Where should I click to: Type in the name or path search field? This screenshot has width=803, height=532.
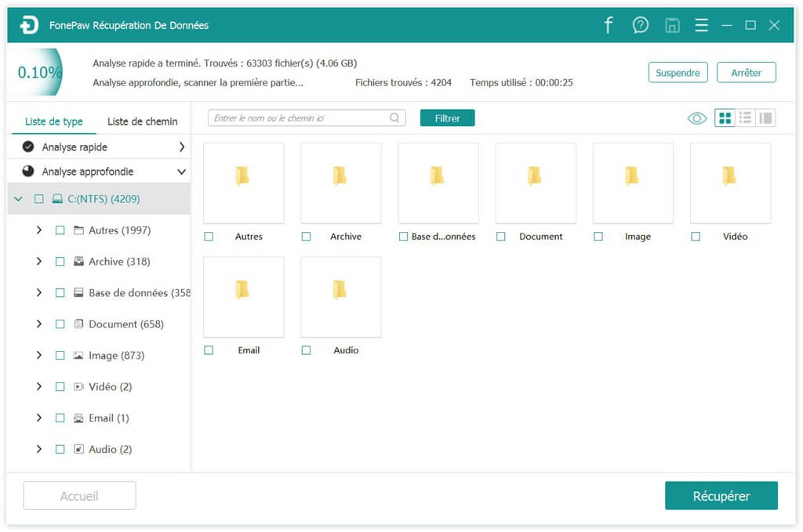[298, 118]
